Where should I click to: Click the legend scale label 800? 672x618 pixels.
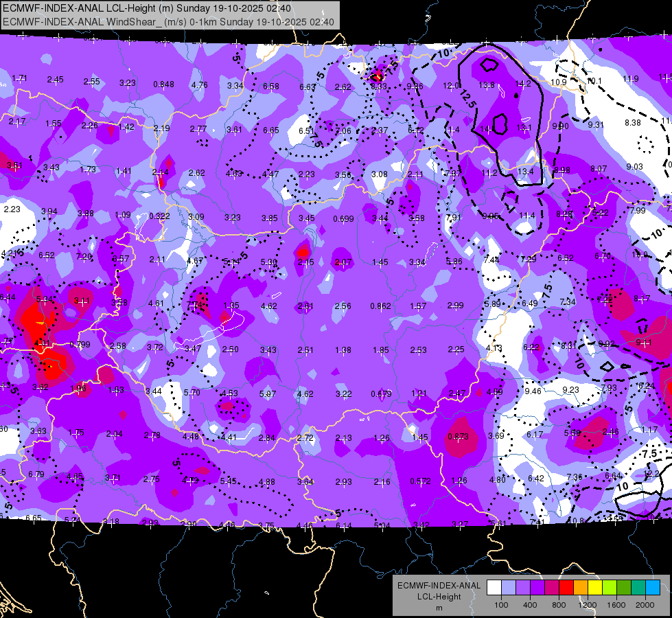pyautogui.click(x=559, y=605)
